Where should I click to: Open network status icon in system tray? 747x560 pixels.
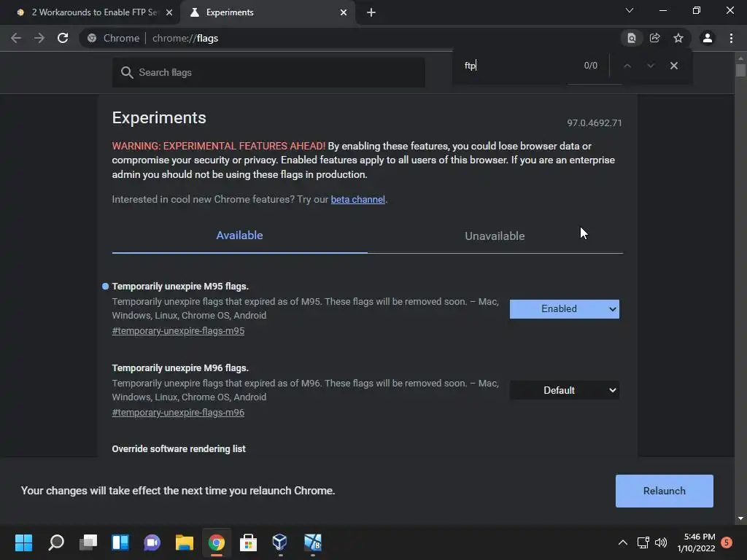pyautogui.click(x=643, y=542)
